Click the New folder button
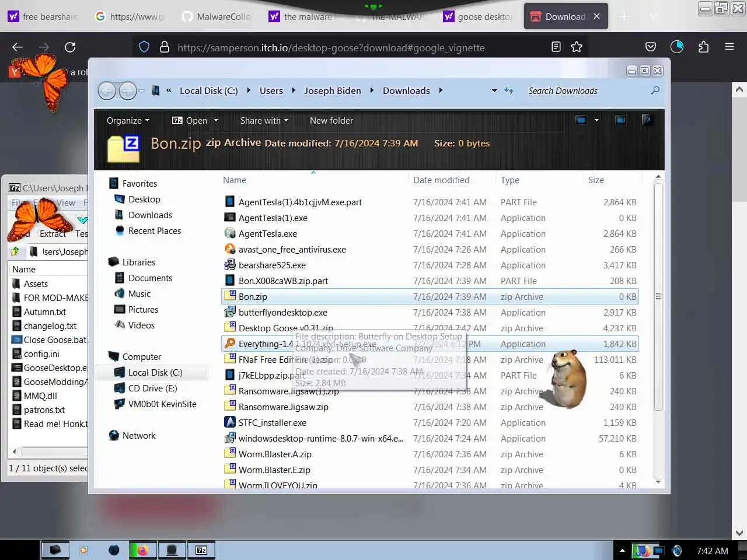 pos(331,120)
